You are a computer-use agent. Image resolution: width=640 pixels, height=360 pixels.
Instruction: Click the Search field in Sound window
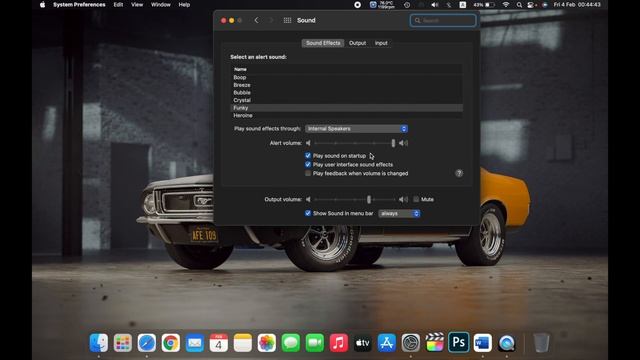pos(443,20)
